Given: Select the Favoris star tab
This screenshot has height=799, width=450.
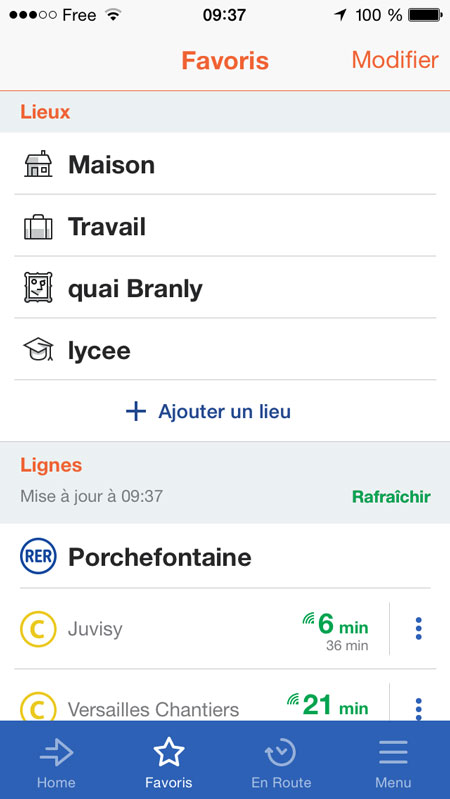Looking at the screenshot, I should pyautogui.click(x=169, y=760).
